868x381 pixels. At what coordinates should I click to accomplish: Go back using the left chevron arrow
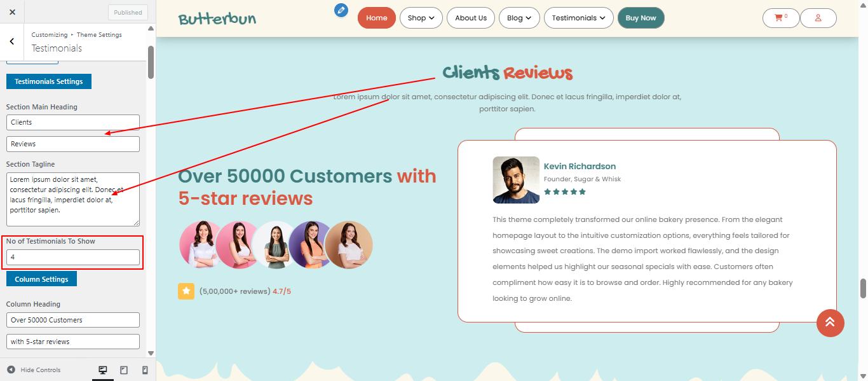click(11, 41)
